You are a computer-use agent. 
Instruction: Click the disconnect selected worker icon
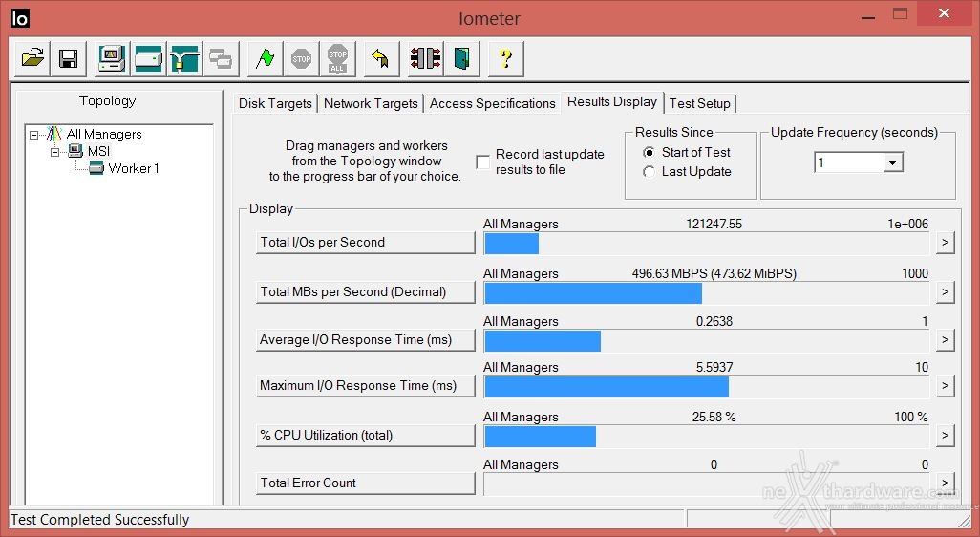[x=426, y=59]
